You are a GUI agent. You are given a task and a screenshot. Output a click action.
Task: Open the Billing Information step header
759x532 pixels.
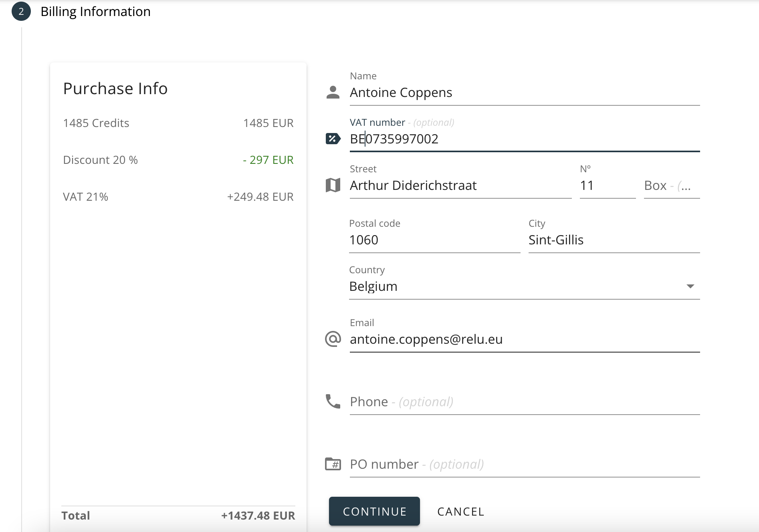95,12
